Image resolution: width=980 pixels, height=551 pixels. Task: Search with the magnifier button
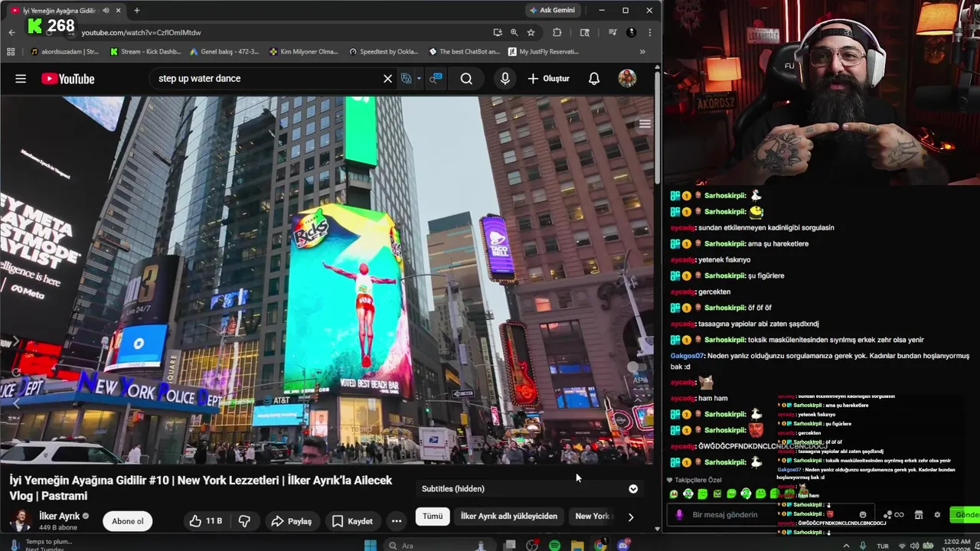coord(466,79)
